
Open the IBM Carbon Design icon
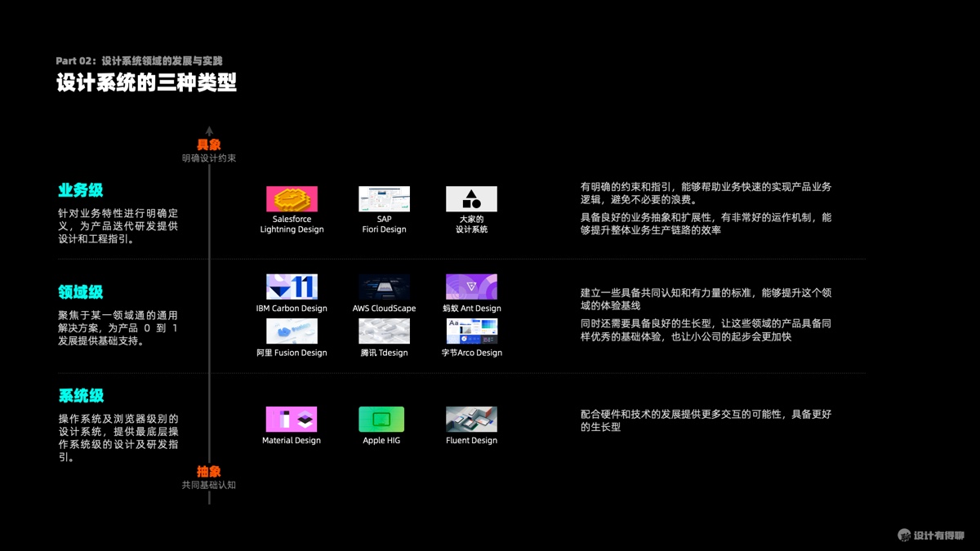tap(292, 287)
